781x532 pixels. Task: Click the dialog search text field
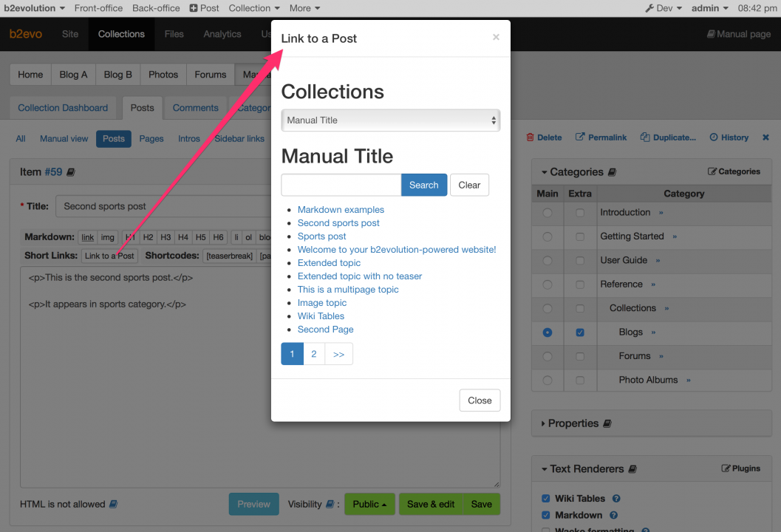(341, 185)
